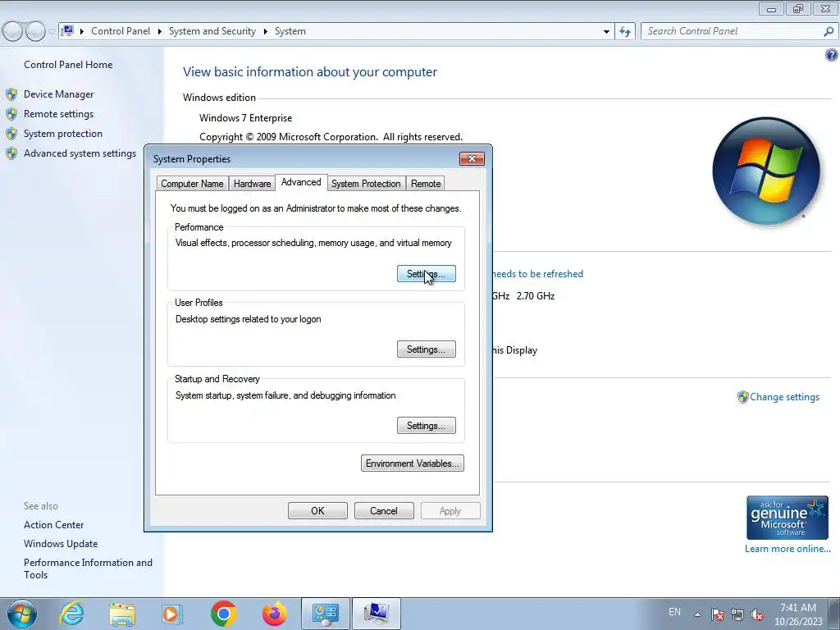The width and height of the screenshot is (840, 630).
Task: Expand the arrow after System and Security breadcrumb
Action: pos(265,32)
